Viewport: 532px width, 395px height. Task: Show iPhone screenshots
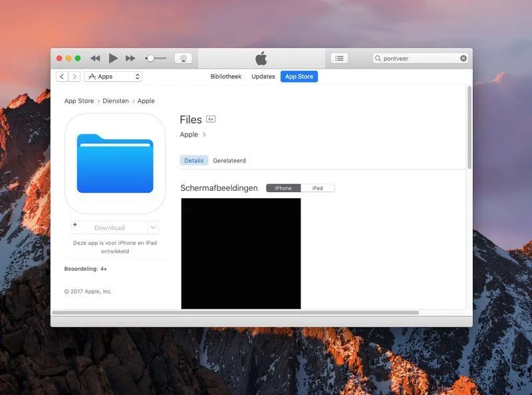283,188
